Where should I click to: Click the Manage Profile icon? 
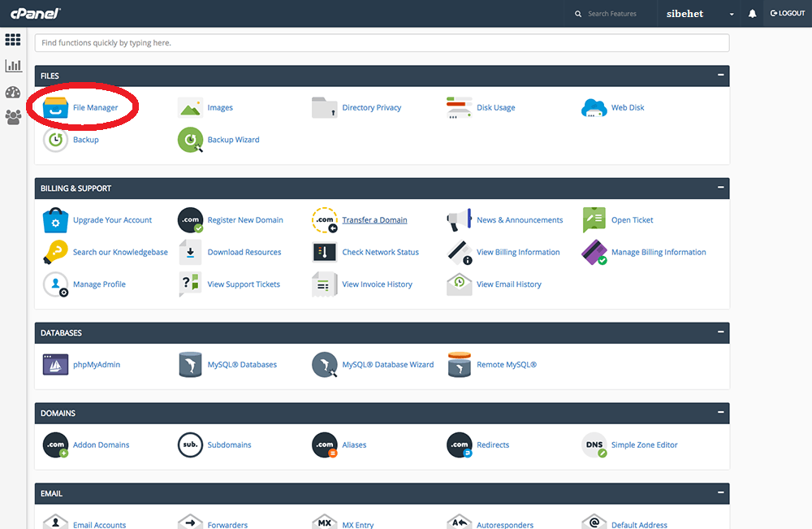tap(55, 284)
